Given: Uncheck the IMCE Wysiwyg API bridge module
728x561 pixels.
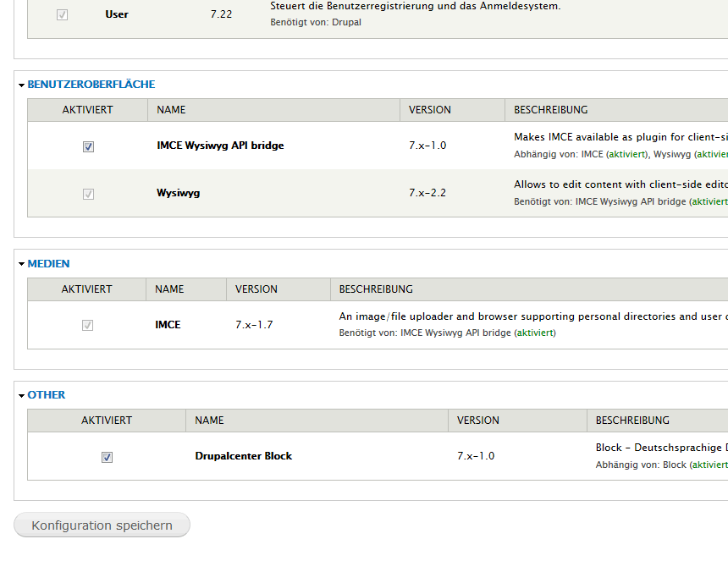Looking at the screenshot, I should tap(88, 146).
